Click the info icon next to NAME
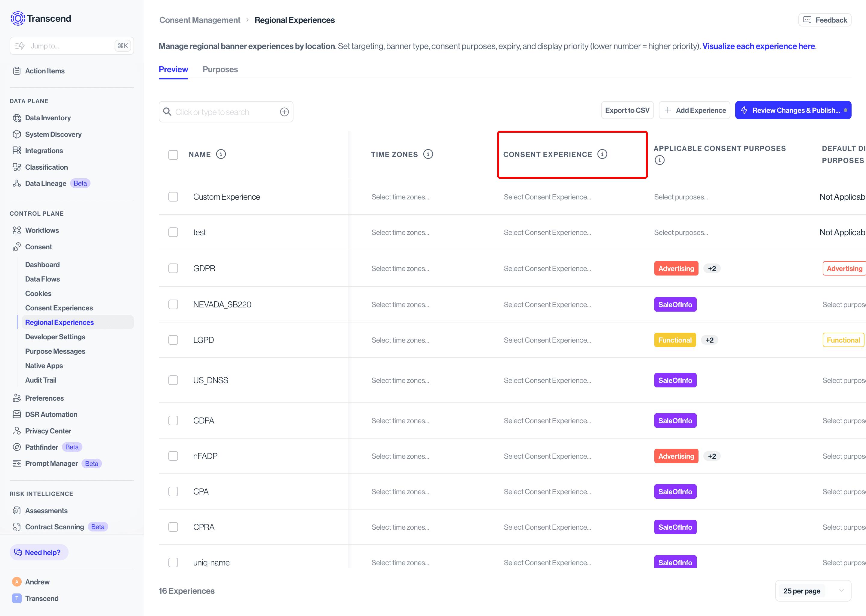This screenshot has height=616, width=866. [221, 154]
